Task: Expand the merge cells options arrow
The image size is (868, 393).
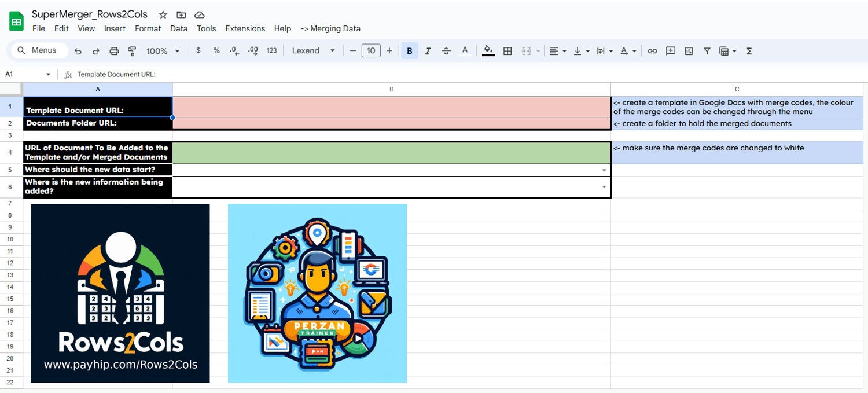Action: coord(538,51)
